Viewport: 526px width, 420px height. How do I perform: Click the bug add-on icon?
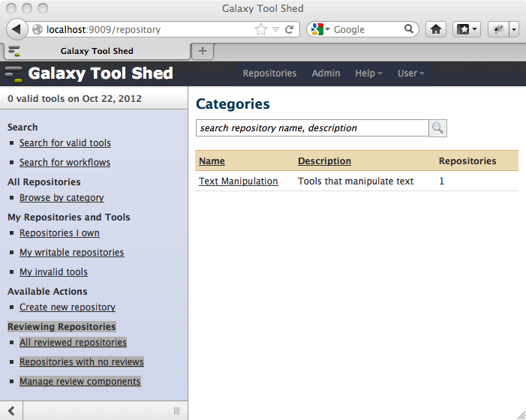click(498, 29)
